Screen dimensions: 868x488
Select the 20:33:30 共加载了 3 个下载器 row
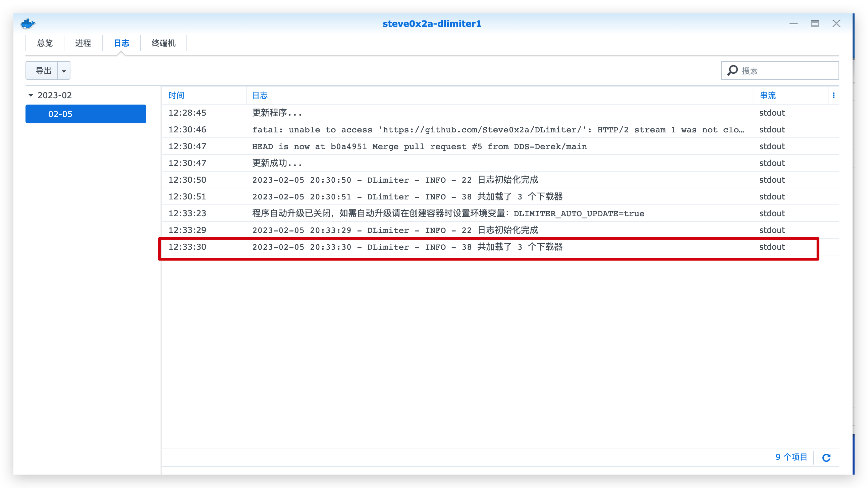[x=500, y=247]
